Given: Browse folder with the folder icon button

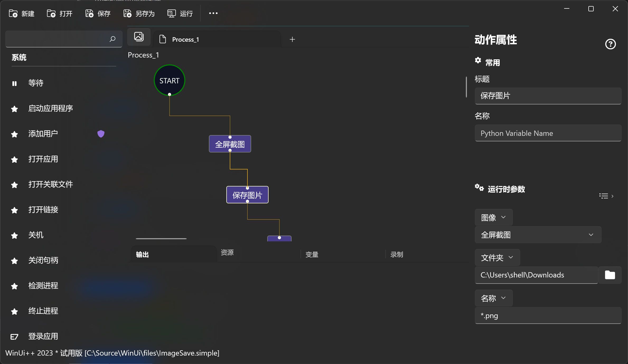Looking at the screenshot, I should point(610,275).
